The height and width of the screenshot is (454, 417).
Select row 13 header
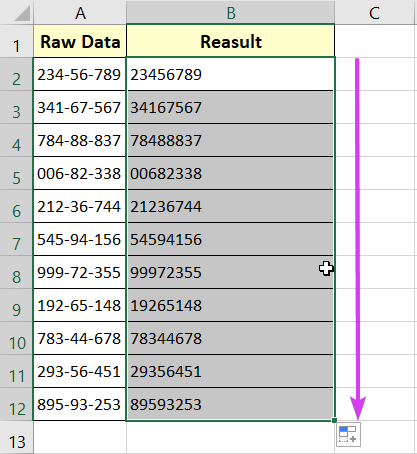point(16,437)
